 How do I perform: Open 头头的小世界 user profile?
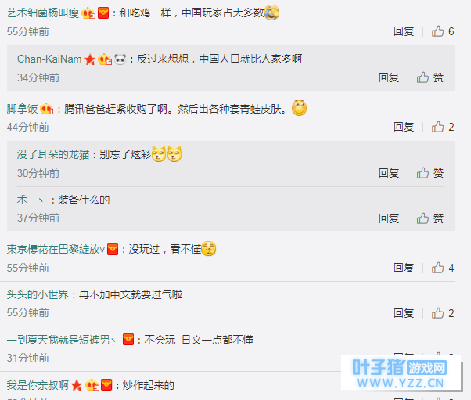point(37,295)
